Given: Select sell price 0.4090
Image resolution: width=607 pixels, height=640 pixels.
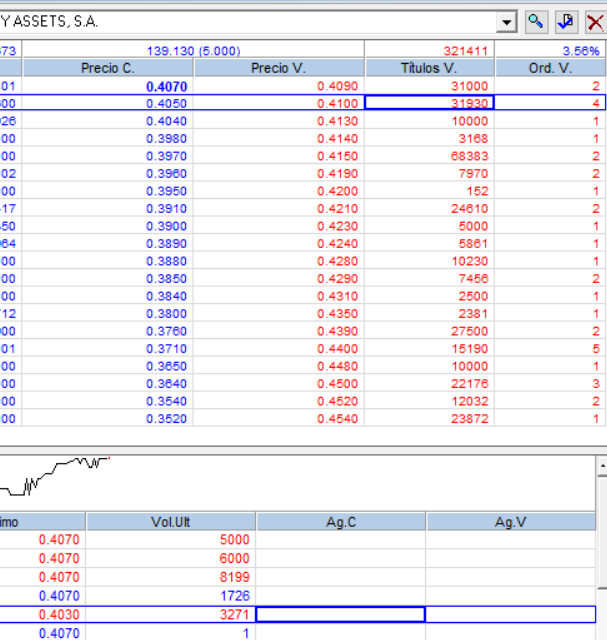Looking at the screenshot, I should tap(337, 86).
